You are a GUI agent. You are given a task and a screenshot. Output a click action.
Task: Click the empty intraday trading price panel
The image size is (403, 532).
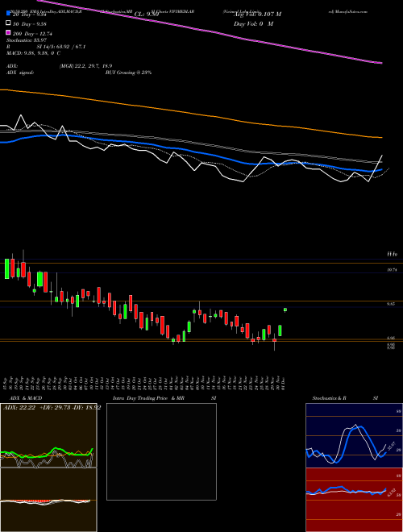coord(161,451)
